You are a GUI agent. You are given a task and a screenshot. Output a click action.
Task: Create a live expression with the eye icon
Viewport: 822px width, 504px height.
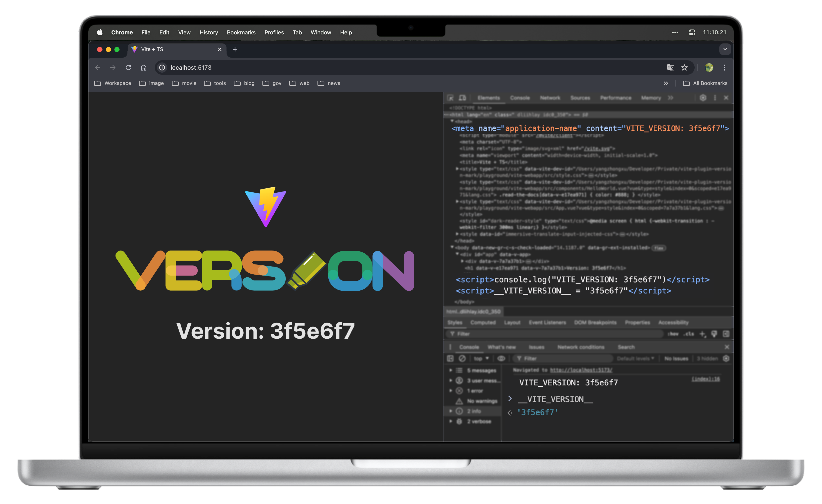coord(501,358)
